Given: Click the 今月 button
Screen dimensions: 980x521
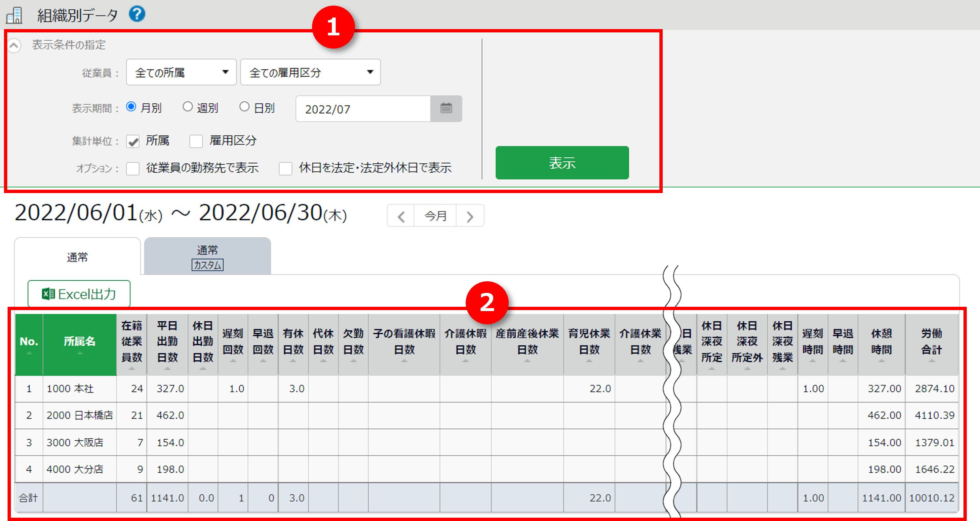Looking at the screenshot, I should pos(435,216).
